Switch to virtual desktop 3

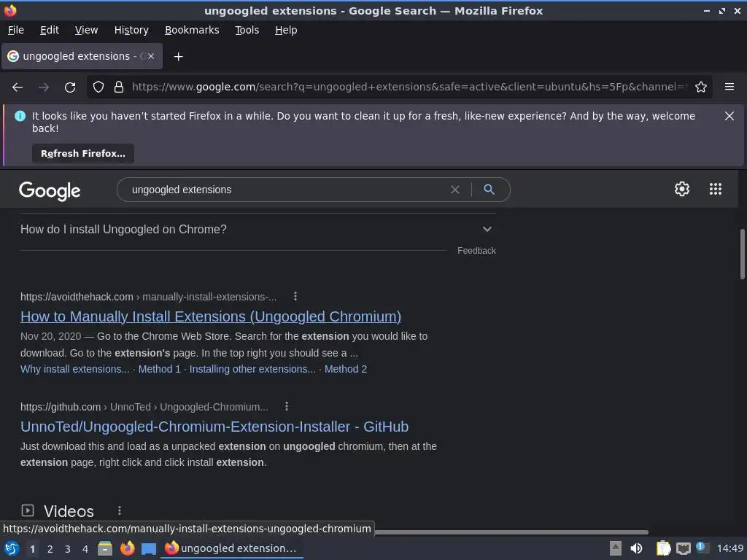[68, 549]
